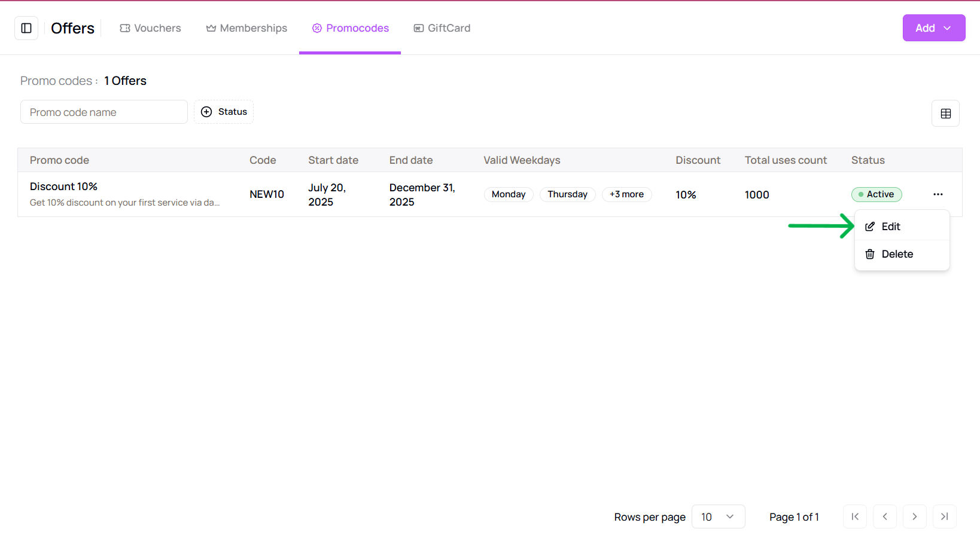Open the table column view settings icon
Image resolution: width=980 pixels, height=544 pixels.
pyautogui.click(x=945, y=114)
